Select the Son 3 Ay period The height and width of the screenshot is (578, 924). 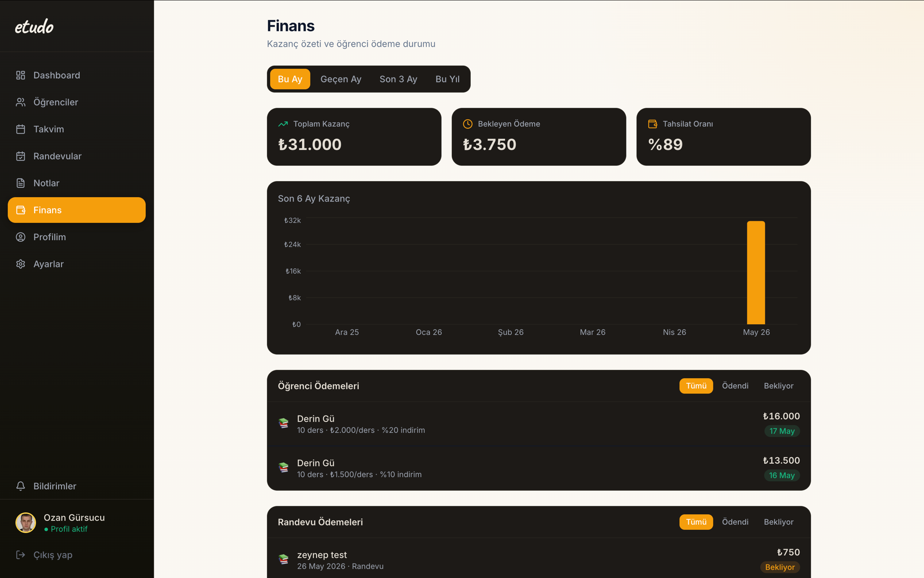398,79
